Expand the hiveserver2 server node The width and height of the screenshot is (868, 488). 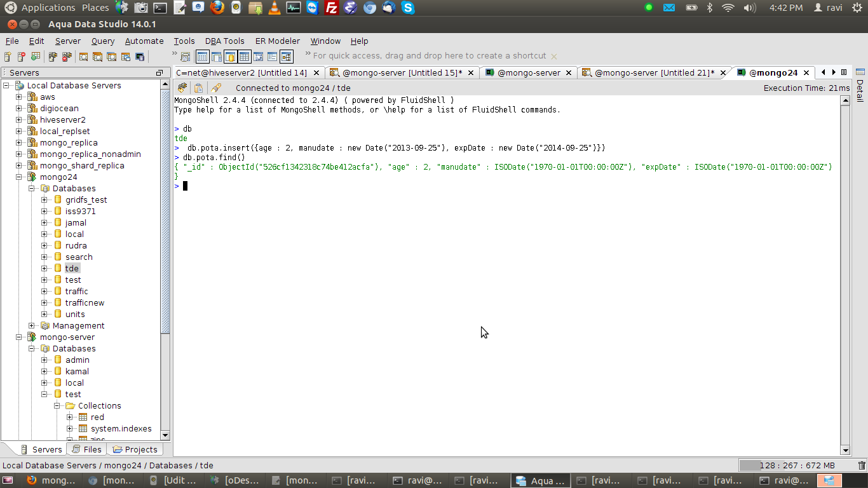coord(19,120)
